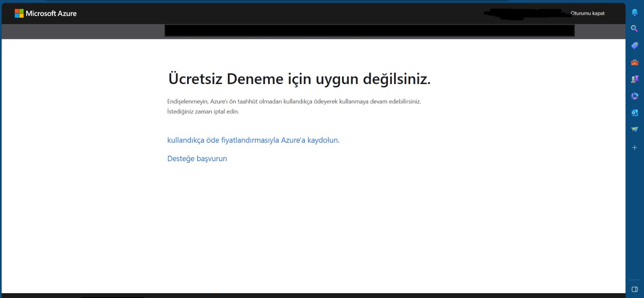Open the paper plane Drop icon in sidebar
Screen dimensions: 644x298
635,129
